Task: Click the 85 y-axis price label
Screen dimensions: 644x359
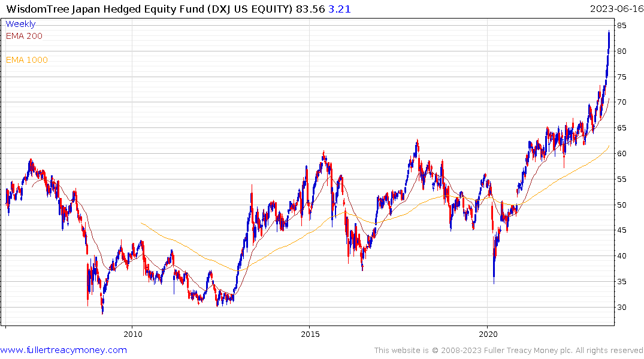Action: click(x=622, y=26)
